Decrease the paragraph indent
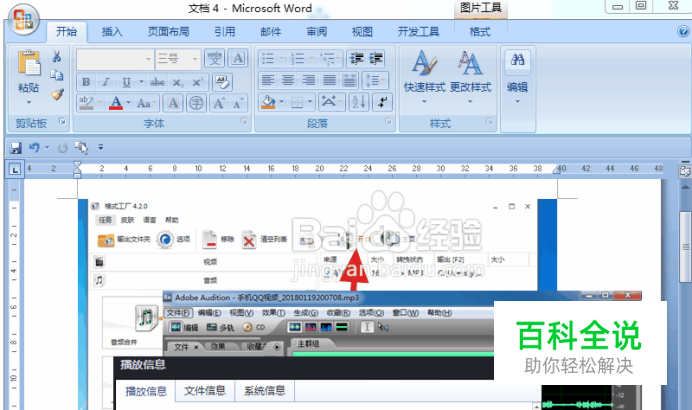This screenshot has width=692, height=410. pos(356,58)
